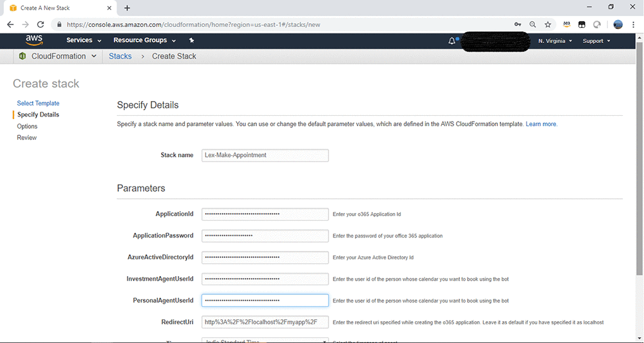Image resolution: width=644 pixels, height=343 pixels.
Task: Click the 'Enter your Azure Active Directory Id' hint
Action: click(373, 257)
